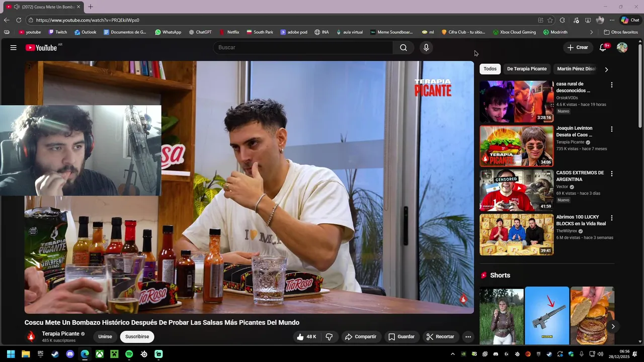644x362 pixels.
Task: Open the YouTube hamburger guide menu
Action: [14, 47]
